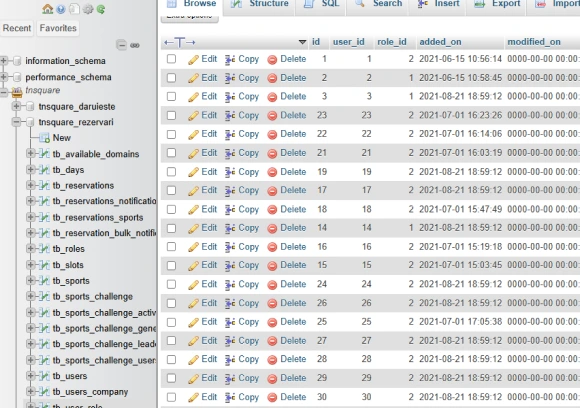Open the tb_reservations_sports table
This screenshot has height=408, width=580.
click(x=98, y=218)
